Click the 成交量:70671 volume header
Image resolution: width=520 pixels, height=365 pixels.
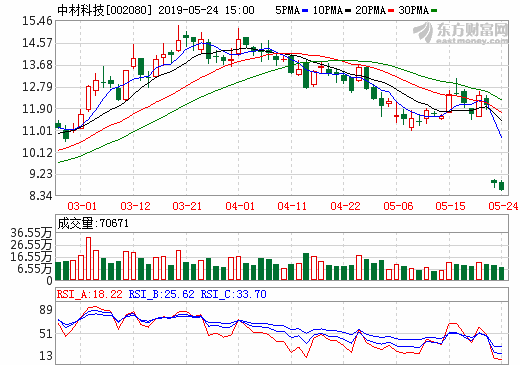93,223
